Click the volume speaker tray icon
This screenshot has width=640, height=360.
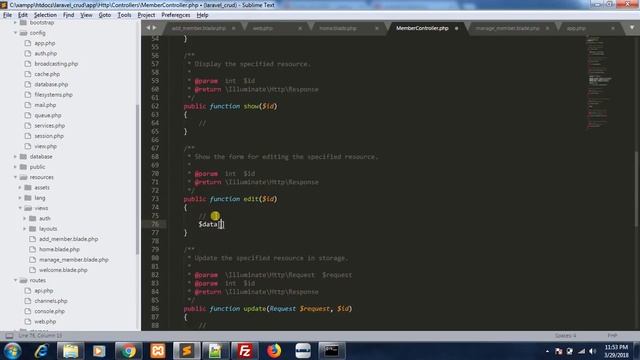point(593,351)
